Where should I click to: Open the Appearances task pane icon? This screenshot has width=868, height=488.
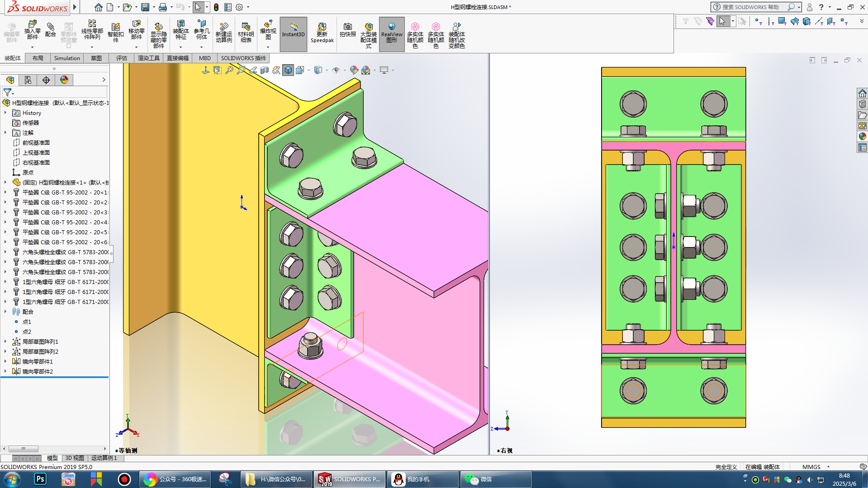(x=863, y=137)
